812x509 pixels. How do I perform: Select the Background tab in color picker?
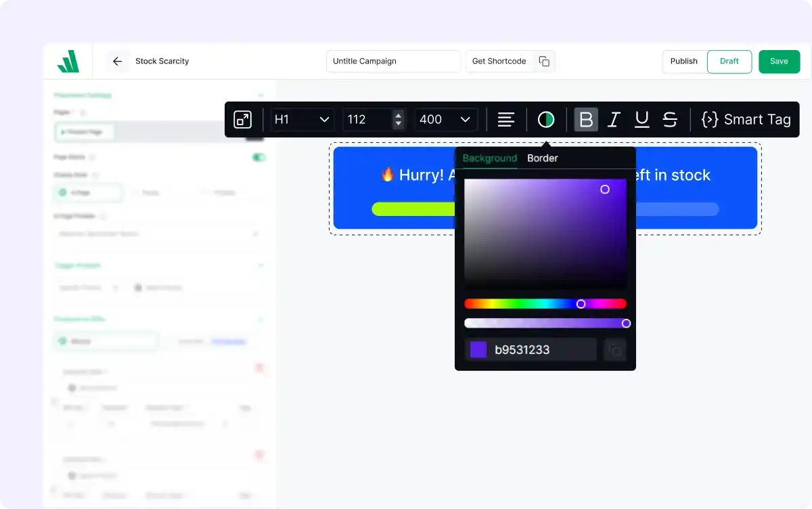[488, 158]
